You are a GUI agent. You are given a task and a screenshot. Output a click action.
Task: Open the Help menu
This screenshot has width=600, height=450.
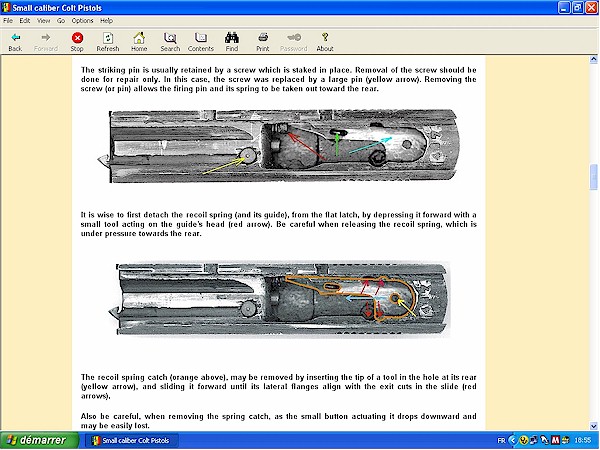[106, 21]
